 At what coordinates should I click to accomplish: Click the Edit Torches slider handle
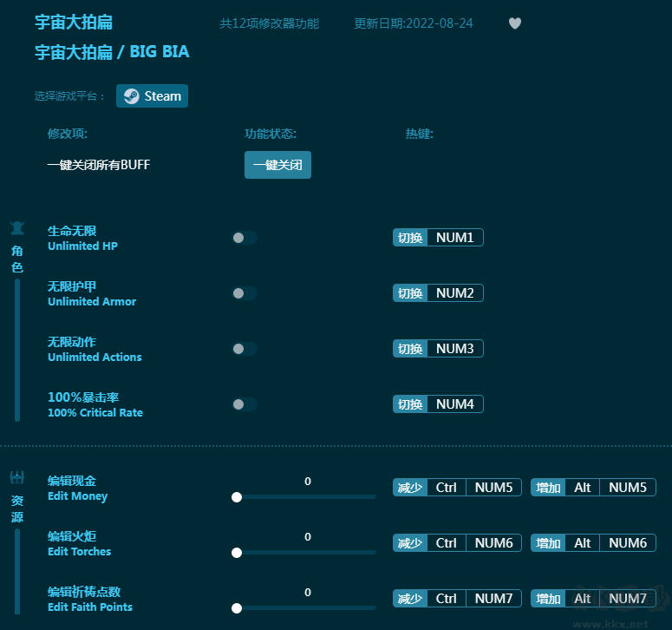click(x=237, y=553)
